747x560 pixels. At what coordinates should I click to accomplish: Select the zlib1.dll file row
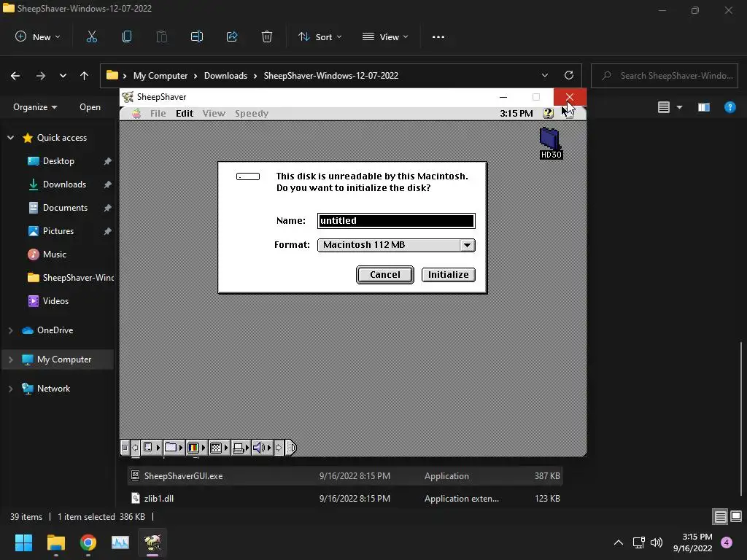(345, 499)
